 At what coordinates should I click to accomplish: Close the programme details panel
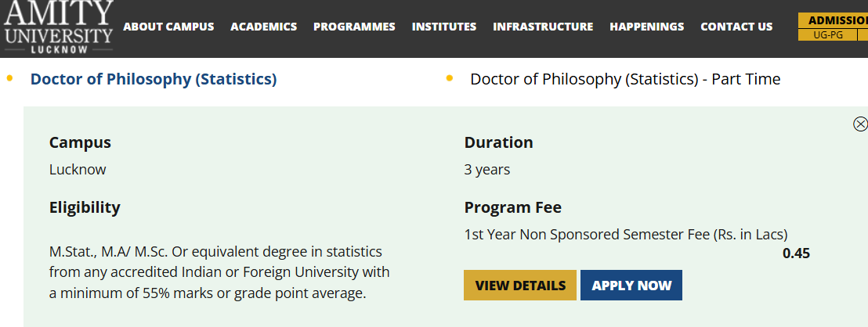859,124
